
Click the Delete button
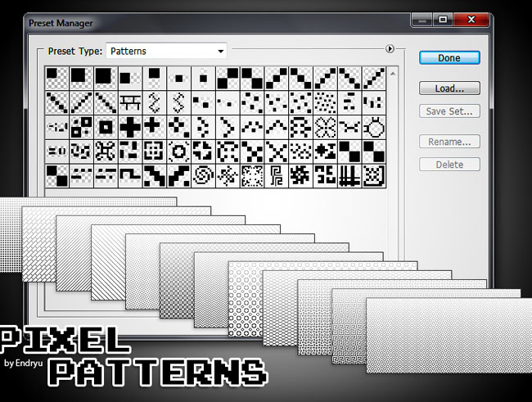pyautogui.click(x=449, y=165)
